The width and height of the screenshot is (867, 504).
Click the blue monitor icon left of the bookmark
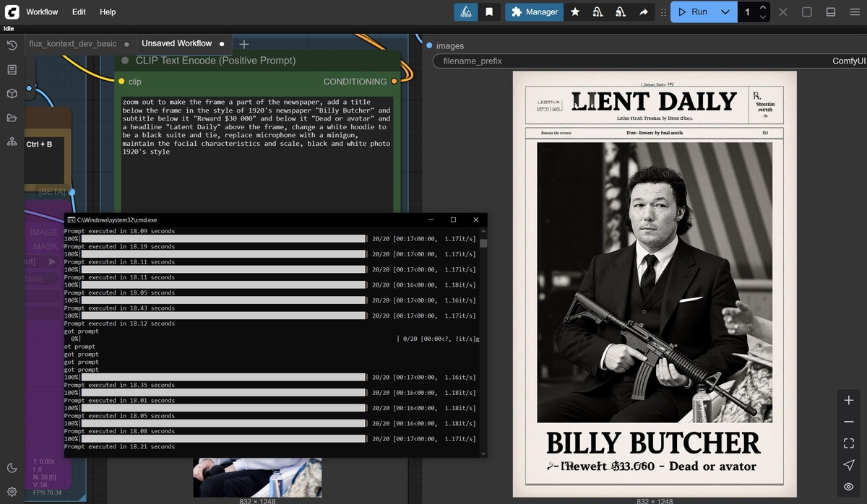[466, 12]
